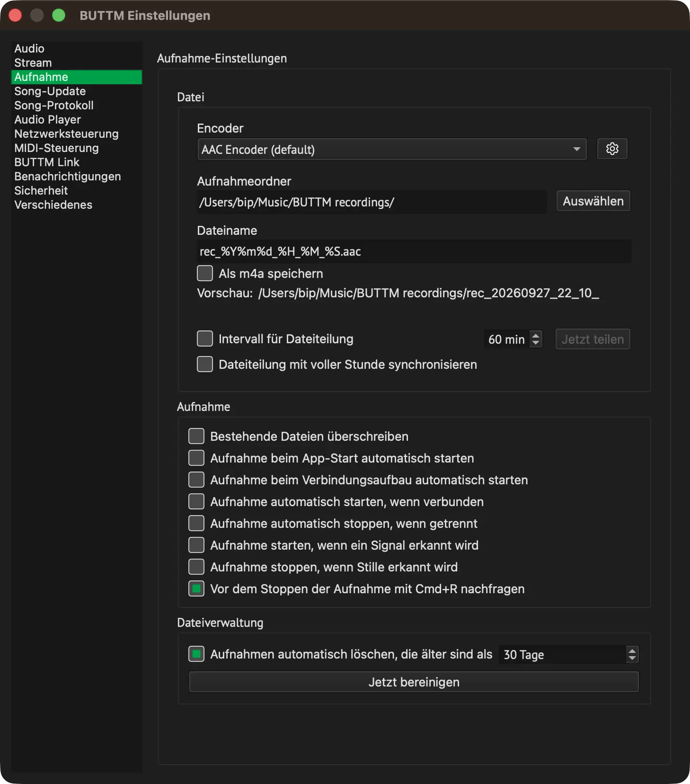
Task: Open the Audio settings section
Action: [x=77, y=48]
